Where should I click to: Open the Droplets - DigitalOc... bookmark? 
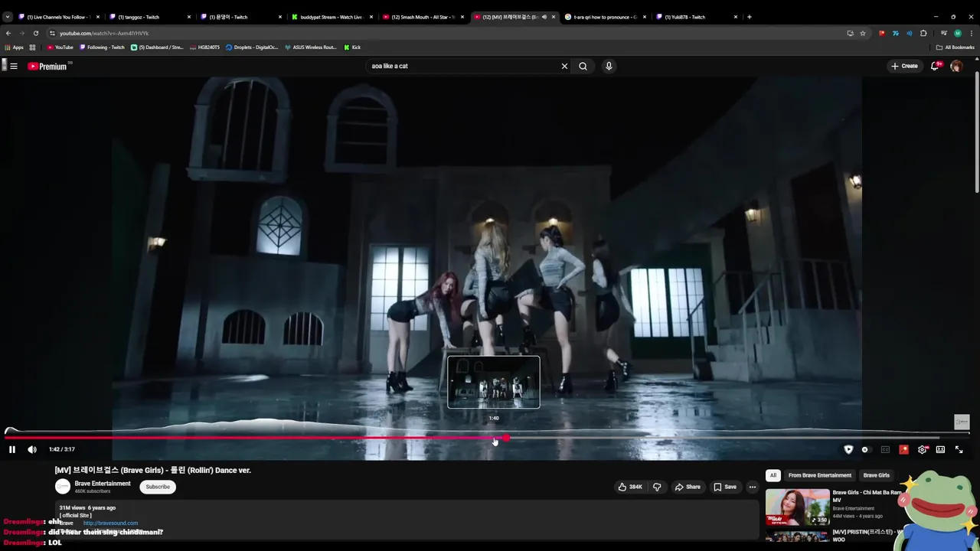tap(252, 47)
